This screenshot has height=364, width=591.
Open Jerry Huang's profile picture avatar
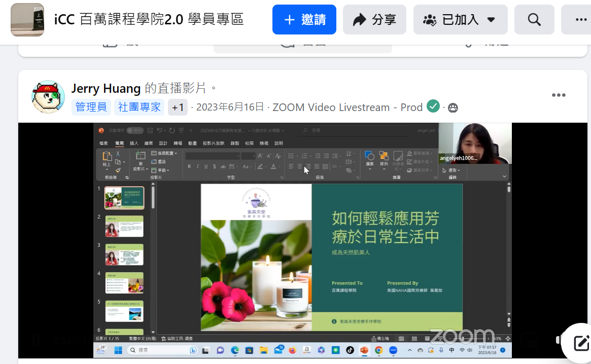point(48,96)
